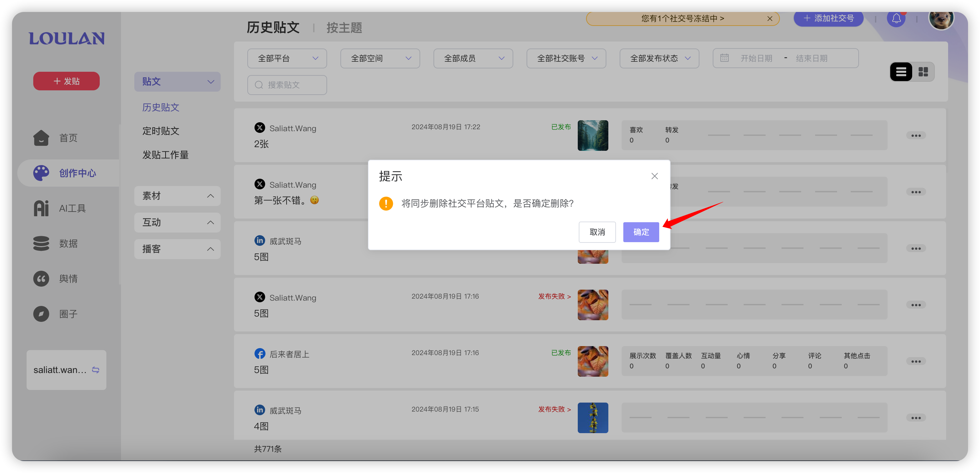Image resolution: width=980 pixels, height=473 pixels.
Task: Open the 全部发布状态 dropdown
Action: coord(659,58)
